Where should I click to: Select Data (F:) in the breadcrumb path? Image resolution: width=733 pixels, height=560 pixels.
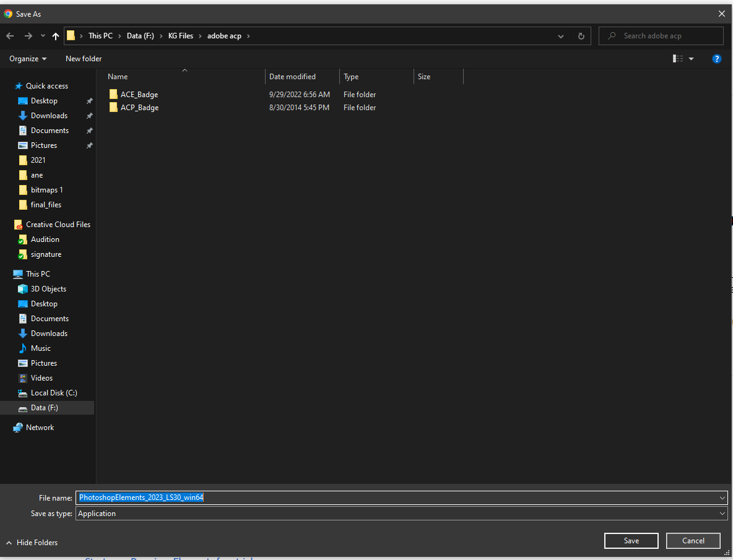(139, 36)
